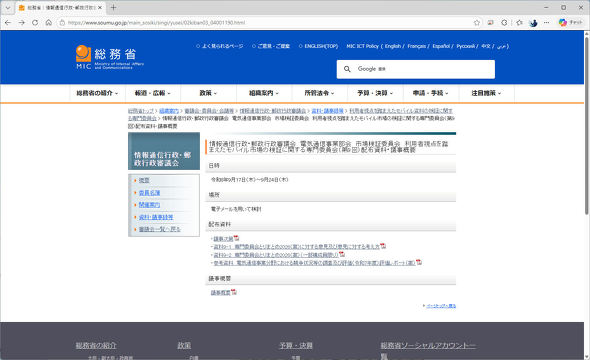
Task: Open the footer 政策 link
Action: pyautogui.click(x=184, y=345)
